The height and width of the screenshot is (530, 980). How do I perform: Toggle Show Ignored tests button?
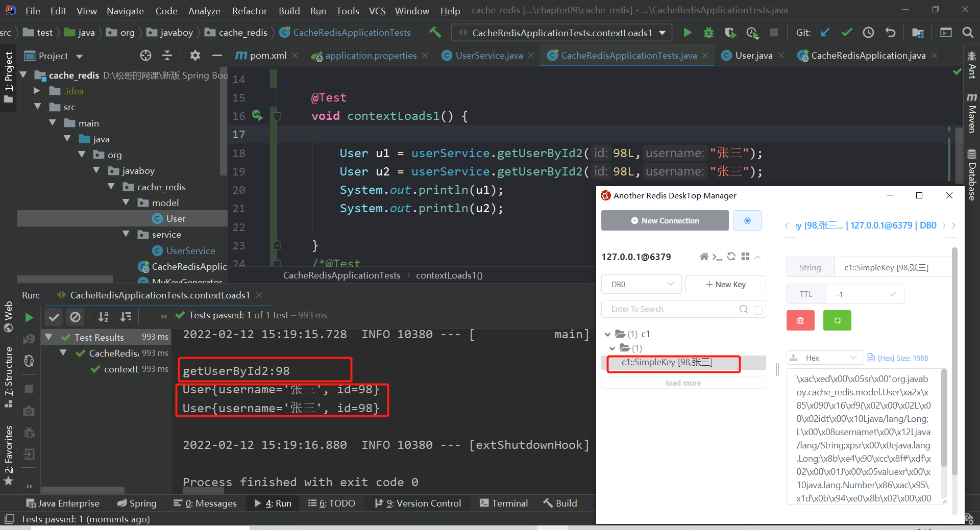(x=75, y=317)
